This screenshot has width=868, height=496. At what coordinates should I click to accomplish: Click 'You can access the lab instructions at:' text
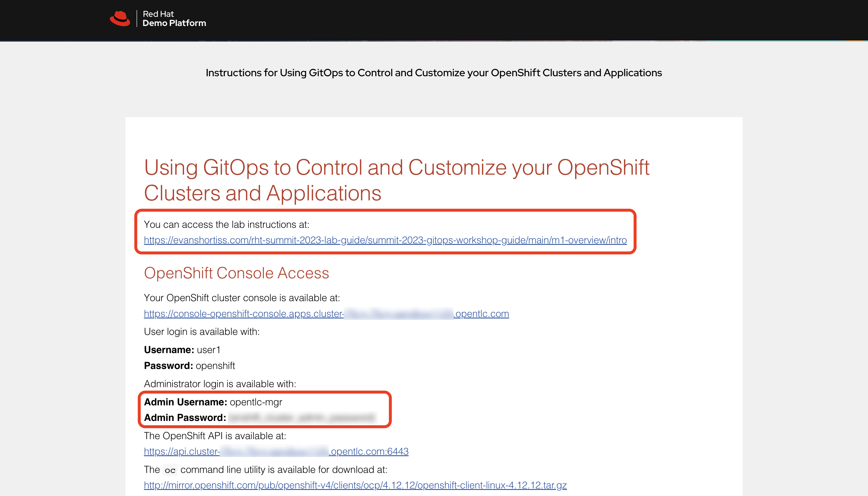227,225
